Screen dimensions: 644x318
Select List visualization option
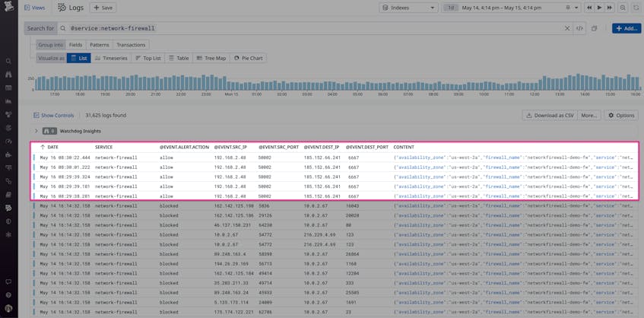click(x=79, y=59)
